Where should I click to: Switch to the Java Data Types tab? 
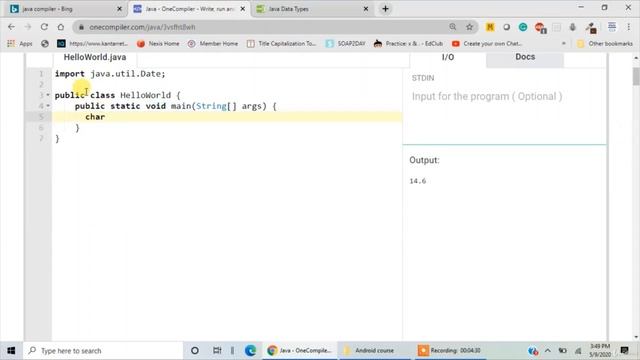(312, 9)
